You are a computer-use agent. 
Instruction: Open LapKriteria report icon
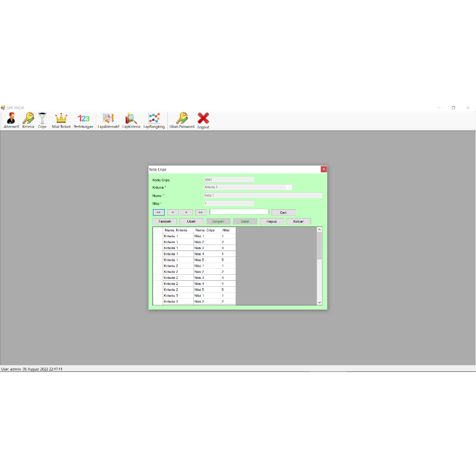pyautogui.click(x=131, y=120)
